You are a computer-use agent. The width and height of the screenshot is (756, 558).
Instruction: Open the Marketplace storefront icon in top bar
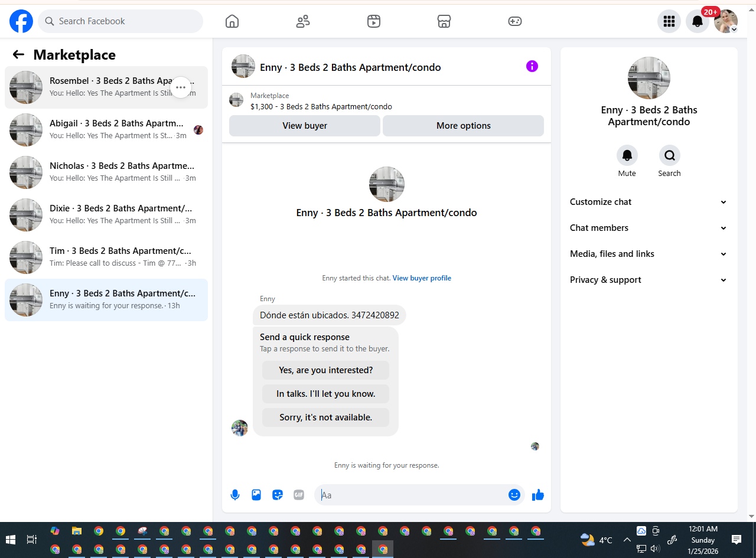[x=444, y=21]
